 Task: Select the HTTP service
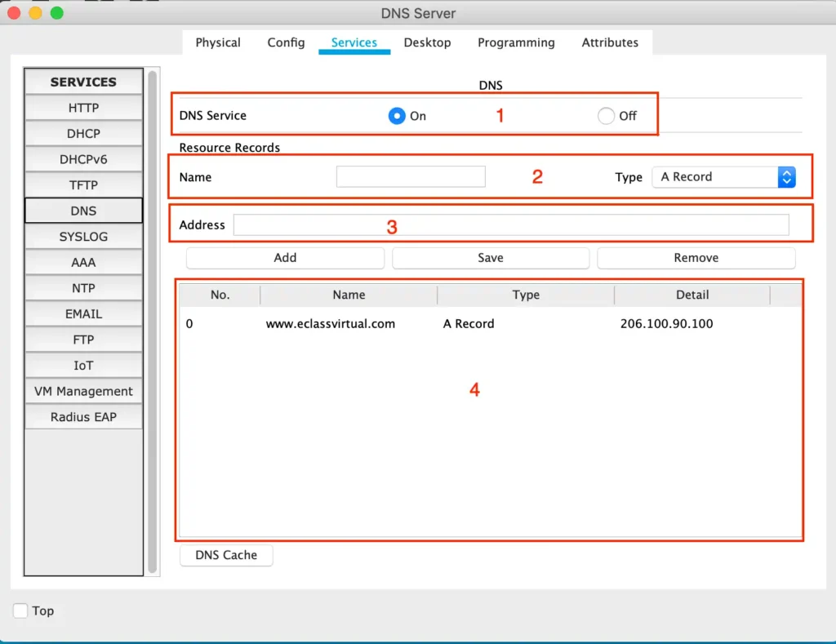click(x=84, y=108)
